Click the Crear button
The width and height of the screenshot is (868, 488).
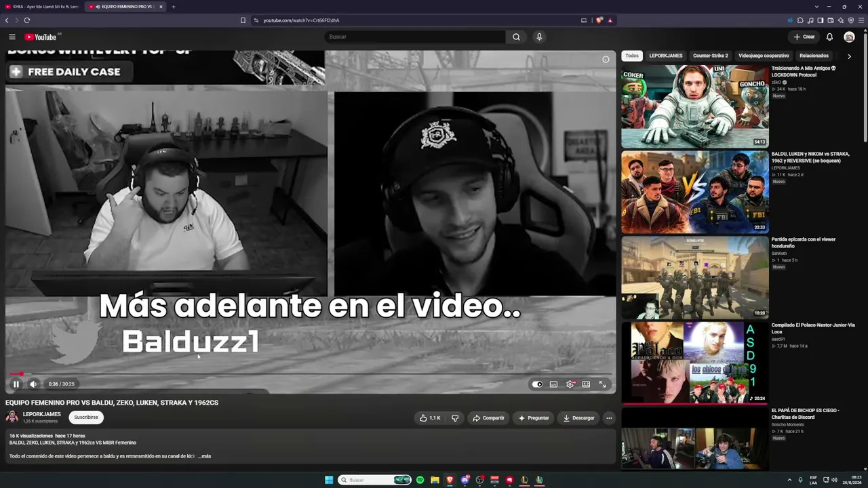point(804,37)
